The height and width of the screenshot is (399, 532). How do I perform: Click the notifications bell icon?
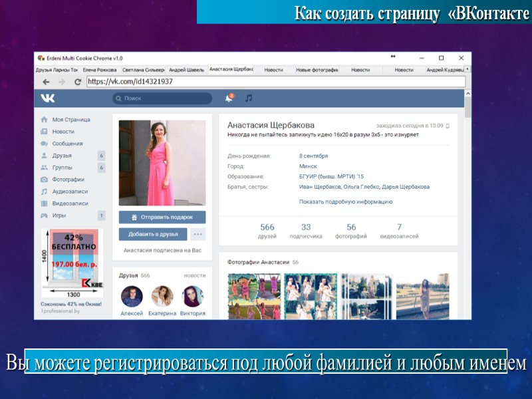coord(228,98)
